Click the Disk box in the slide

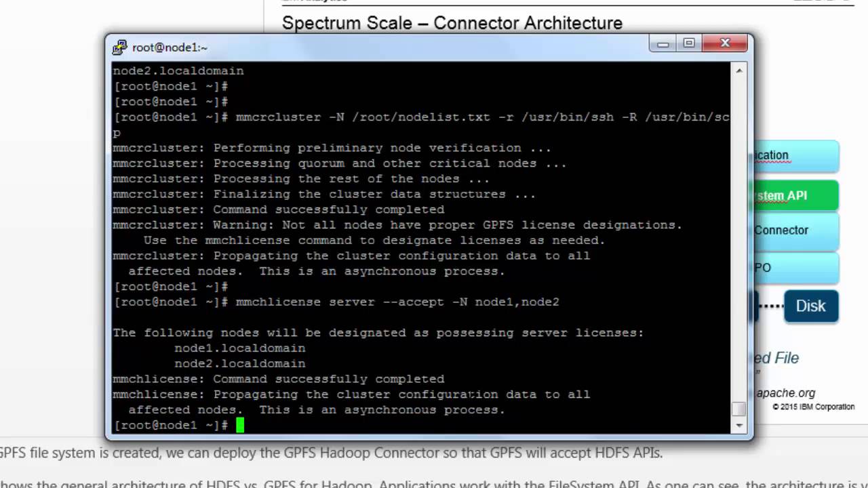tap(811, 306)
